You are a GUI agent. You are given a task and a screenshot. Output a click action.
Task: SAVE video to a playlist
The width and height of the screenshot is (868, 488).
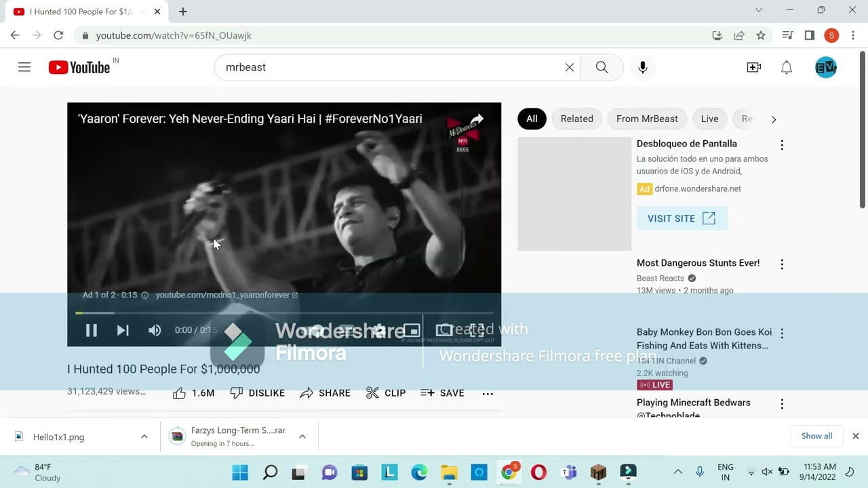pos(442,393)
